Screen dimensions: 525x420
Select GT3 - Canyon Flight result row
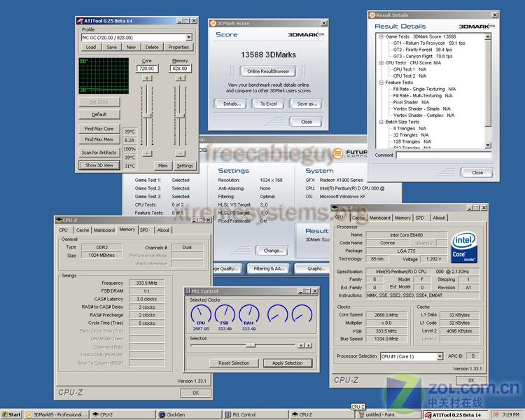[423, 56]
